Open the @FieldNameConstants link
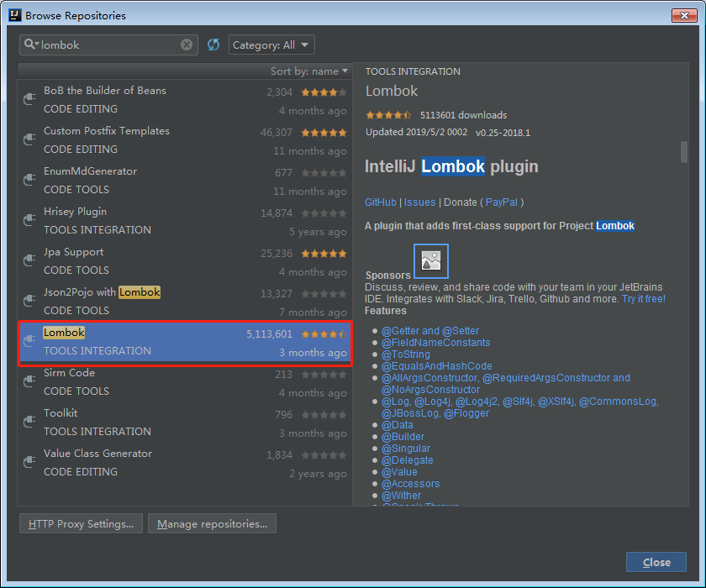The width and height of the screenshot is (706, 588). (436, 343)
